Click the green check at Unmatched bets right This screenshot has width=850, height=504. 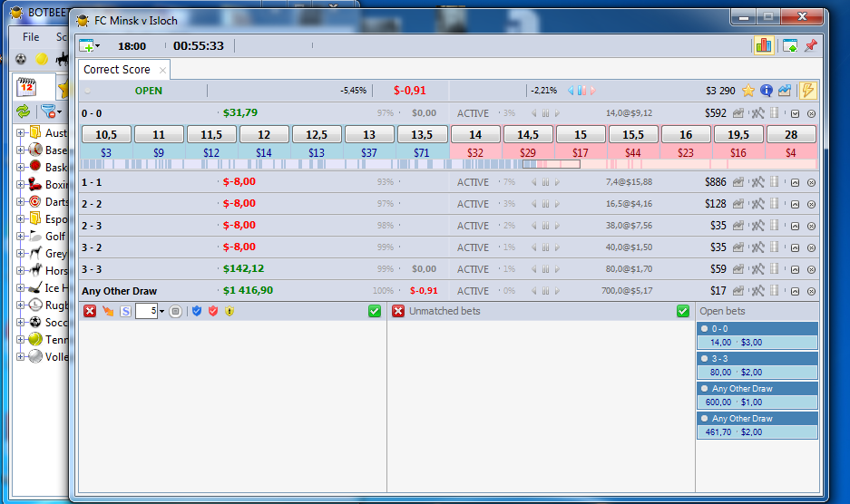click(x=683, y=311)
